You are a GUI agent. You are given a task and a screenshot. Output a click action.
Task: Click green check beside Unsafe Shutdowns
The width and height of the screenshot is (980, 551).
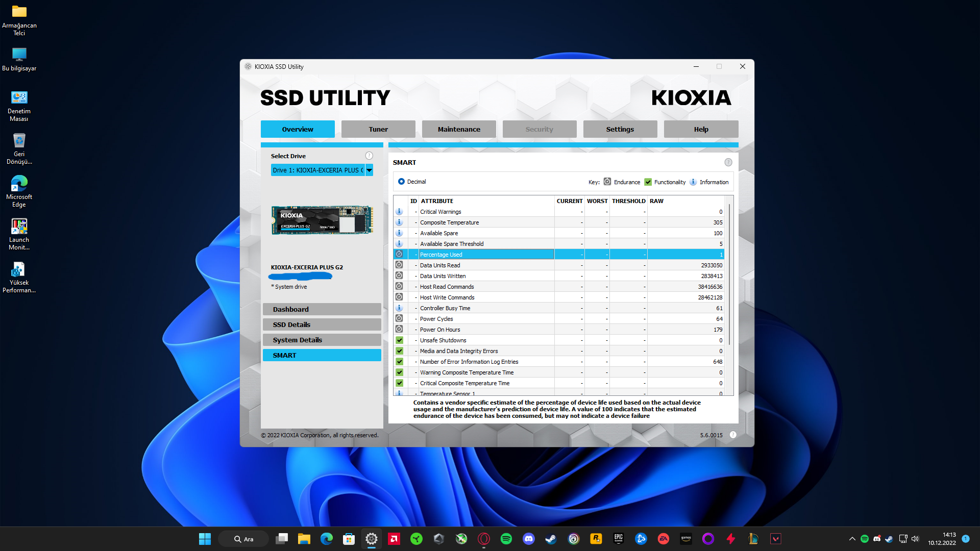399,340
